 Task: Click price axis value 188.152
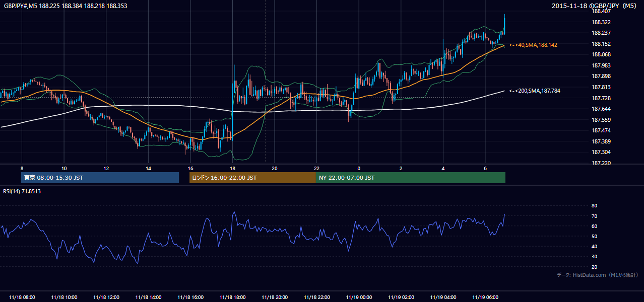[x=602, y=44]
